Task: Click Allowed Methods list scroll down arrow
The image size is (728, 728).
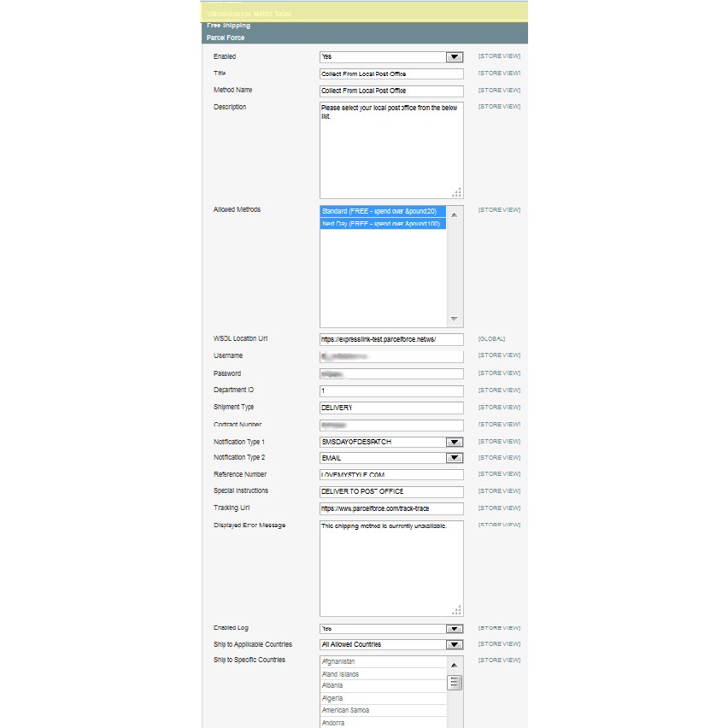Action: click(x=455, y=319)
